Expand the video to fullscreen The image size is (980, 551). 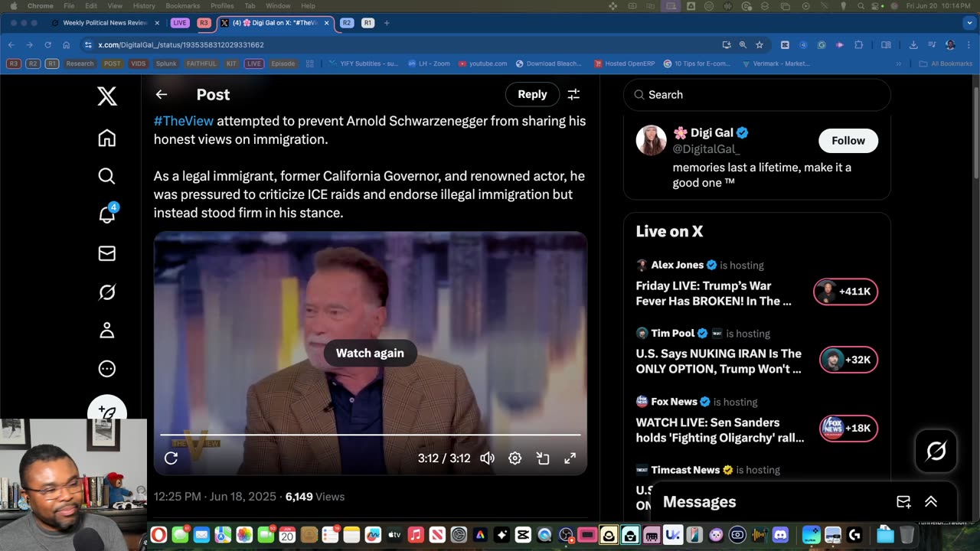tap(570, 458)
